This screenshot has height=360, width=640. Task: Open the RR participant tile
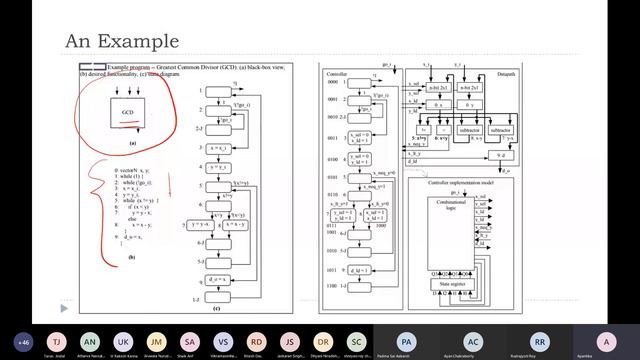point(540,342)
